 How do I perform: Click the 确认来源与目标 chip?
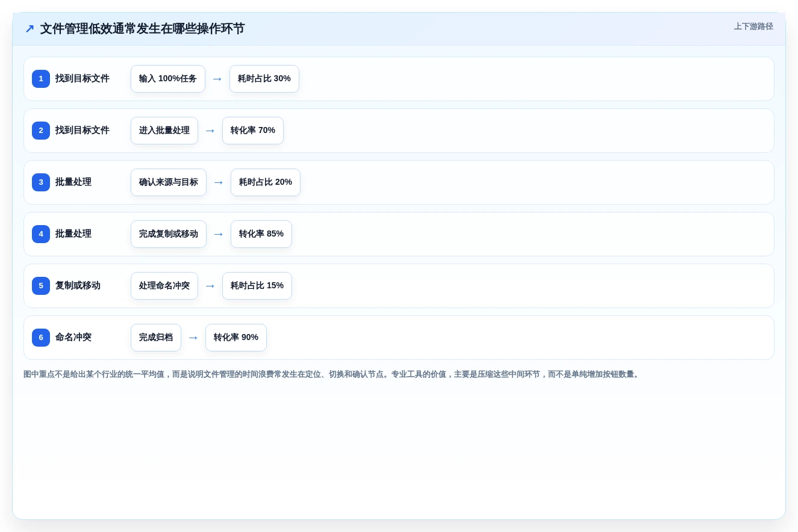tap(169, 182)
